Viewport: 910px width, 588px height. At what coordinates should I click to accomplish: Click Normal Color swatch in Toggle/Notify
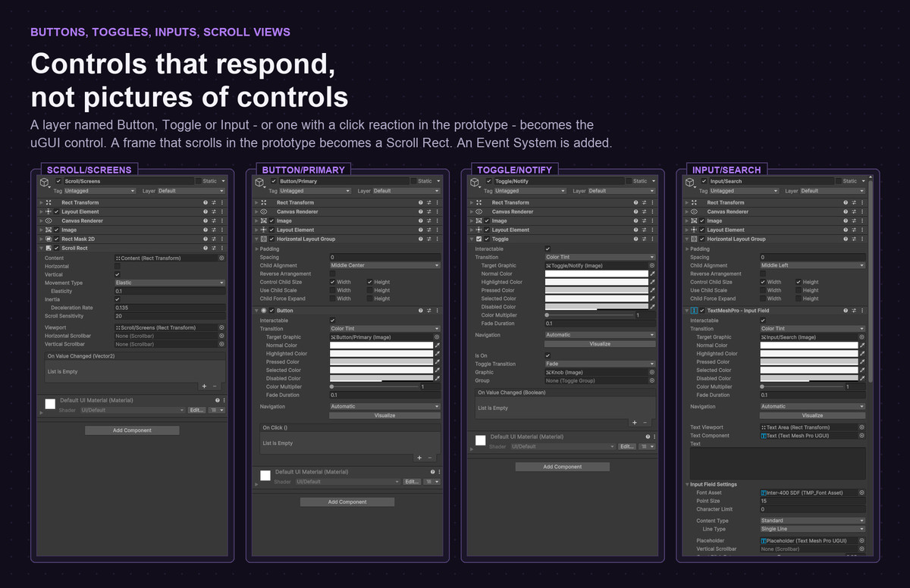click(x=597, y=274)
